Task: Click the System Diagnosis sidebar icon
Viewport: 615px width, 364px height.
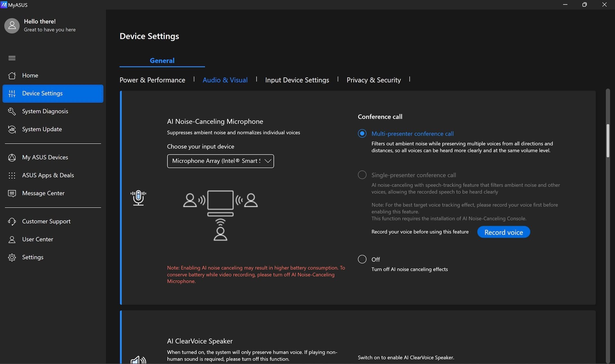Action: (11, 111)
